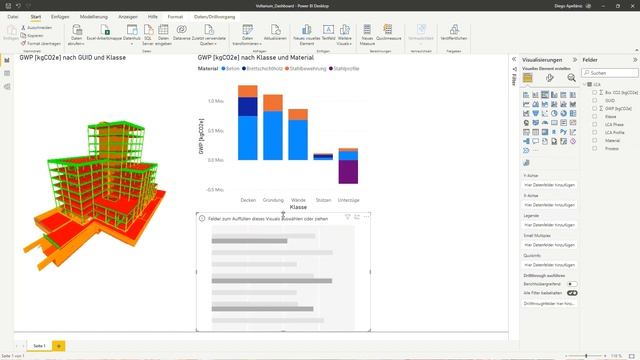Check the Klasse field

(595, 117)
